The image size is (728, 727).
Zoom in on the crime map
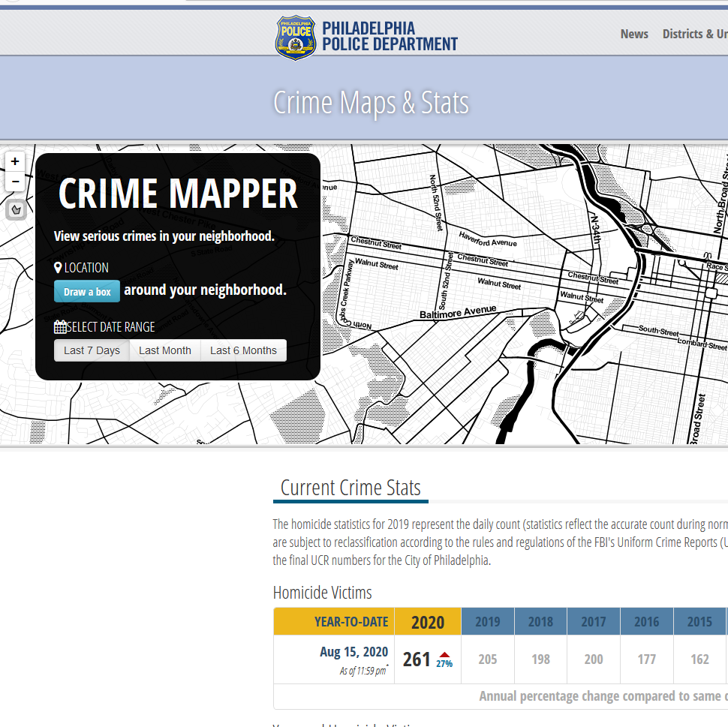click(15, 161)
